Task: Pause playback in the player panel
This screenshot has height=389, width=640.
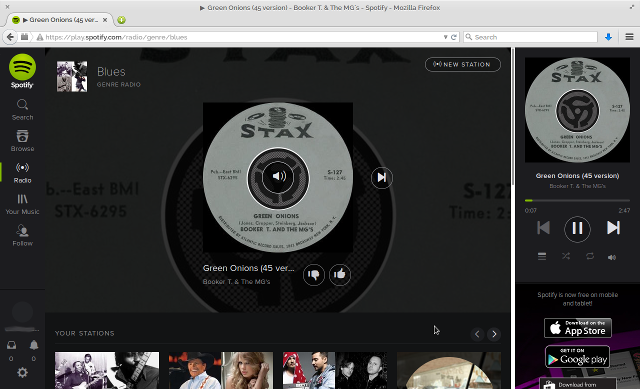Action: click(577, 229)
